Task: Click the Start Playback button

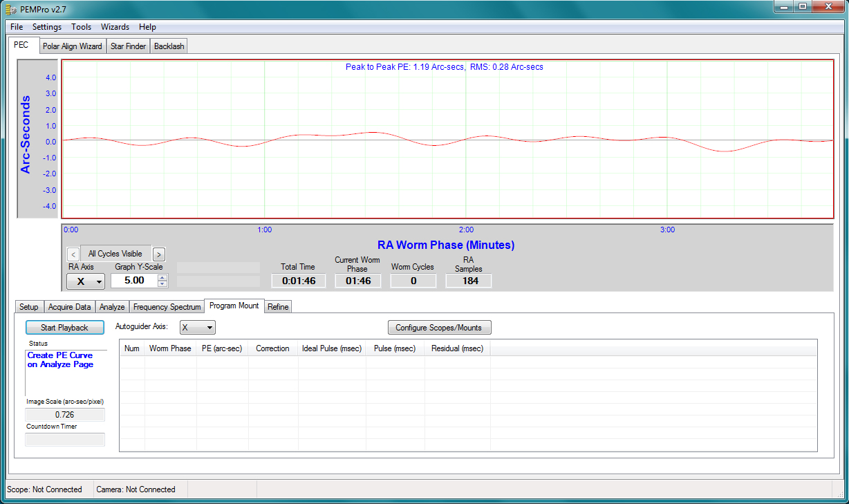Action: (x=65, y=328)
